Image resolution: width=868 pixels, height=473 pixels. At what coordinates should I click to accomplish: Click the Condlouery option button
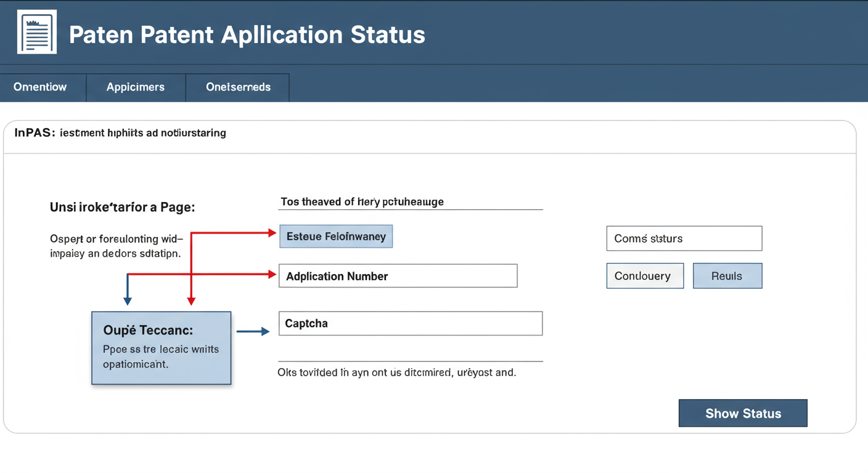645,275
